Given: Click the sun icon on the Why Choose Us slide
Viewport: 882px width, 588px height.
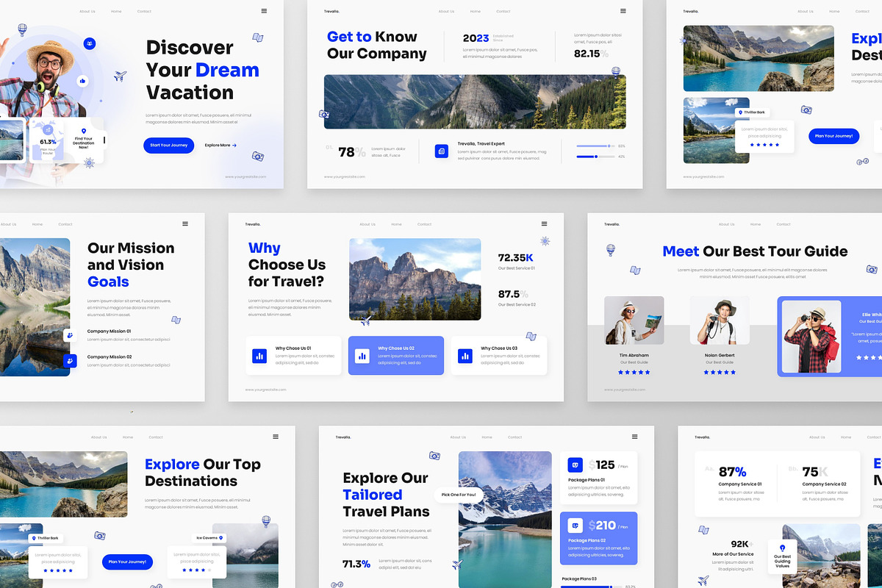Looking at the screenshot, I should 545,241.
